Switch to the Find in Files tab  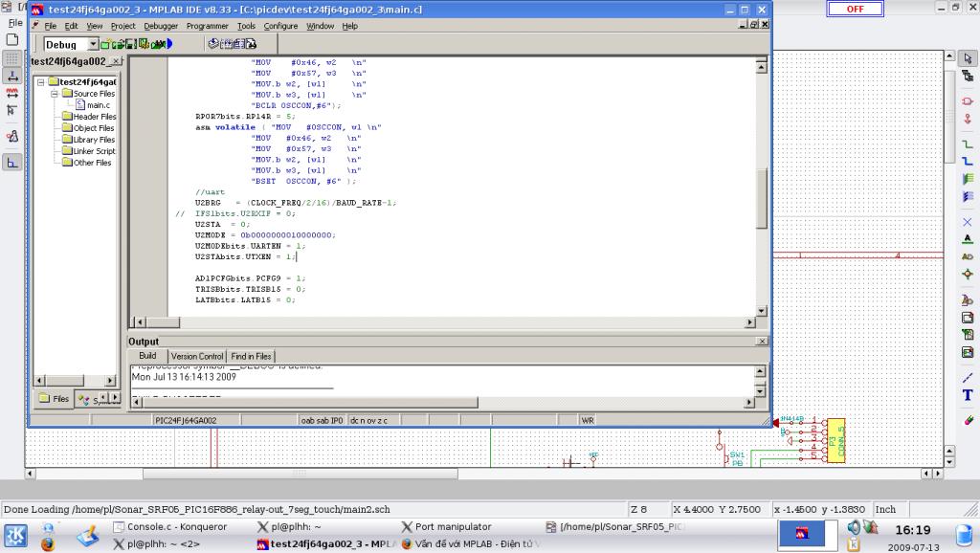(251, 356)
